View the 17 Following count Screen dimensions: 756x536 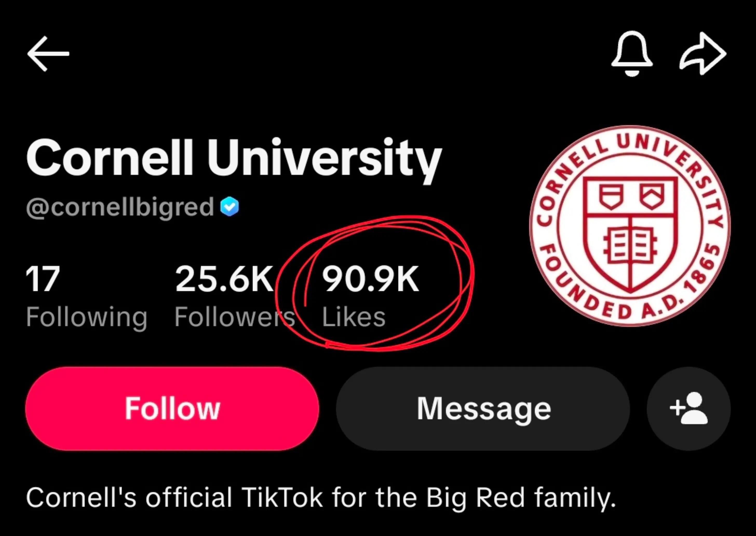pyautogui.click(x=43, y=279)
